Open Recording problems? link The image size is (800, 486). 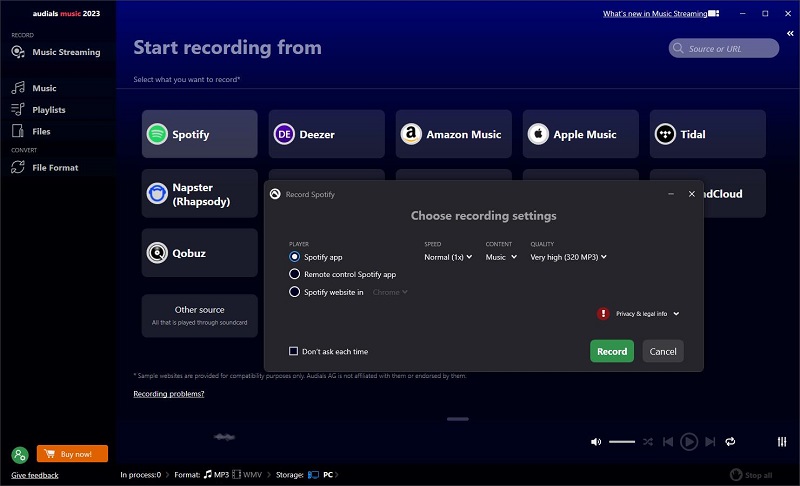coord(168,394)
